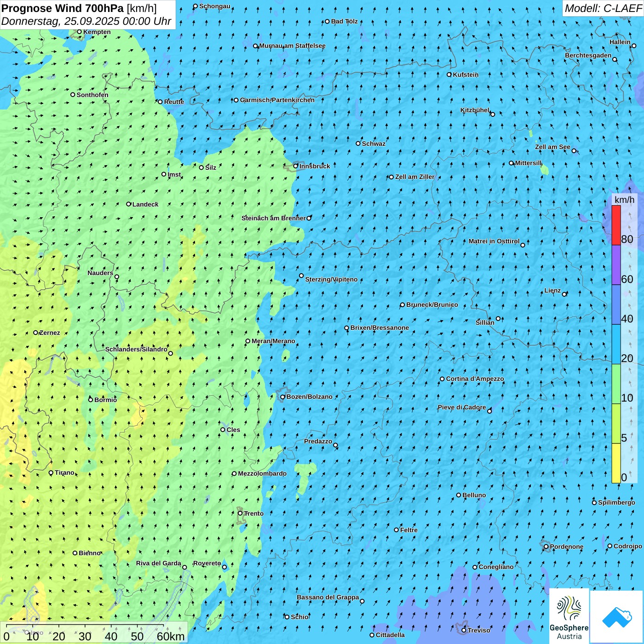Click the Kempten city marker
This screenshot has height=644, width=644.
[x=79, y=32]
